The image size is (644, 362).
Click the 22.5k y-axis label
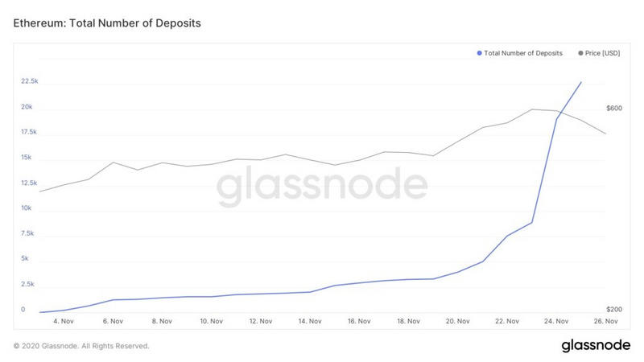point(29,81)
